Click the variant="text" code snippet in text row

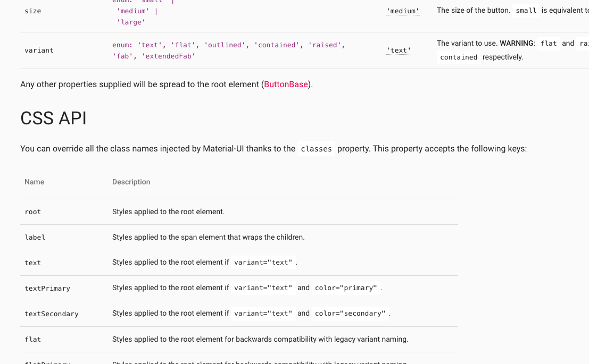pos(263,262)
